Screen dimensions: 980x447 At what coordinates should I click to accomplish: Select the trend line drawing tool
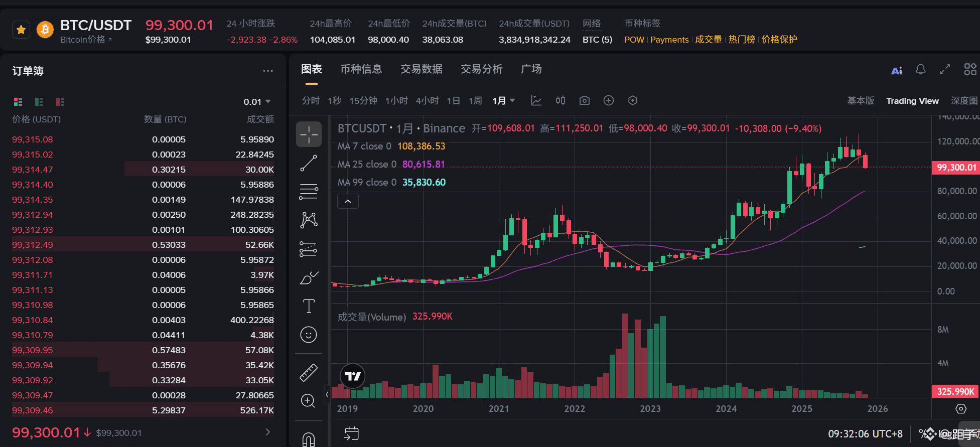[x=309, y=163]
